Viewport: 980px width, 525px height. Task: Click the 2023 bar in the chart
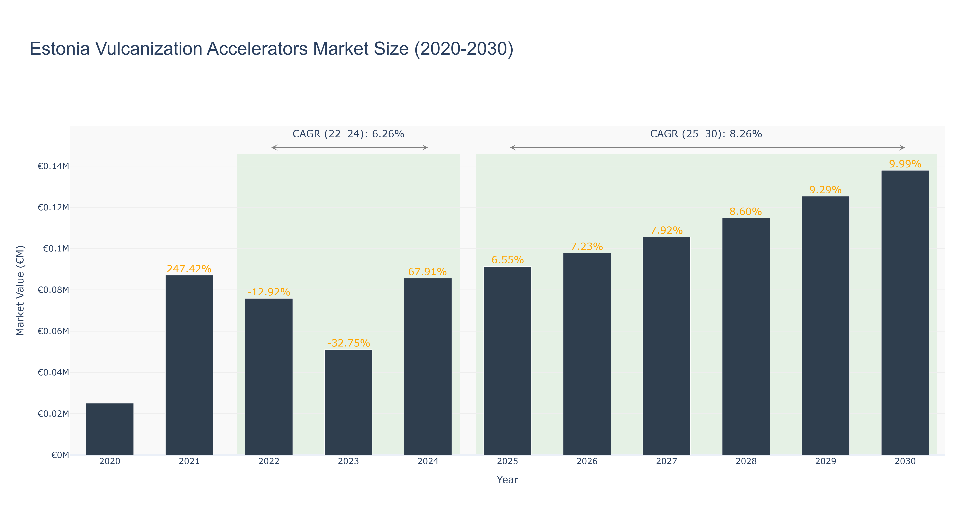tap(348, 402)
